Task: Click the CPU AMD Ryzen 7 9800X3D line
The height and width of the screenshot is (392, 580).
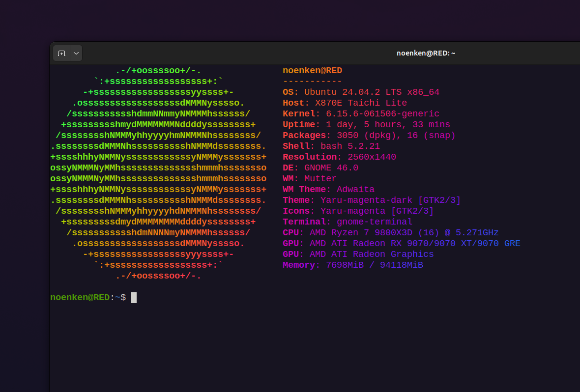Action: tap(390, 233)
